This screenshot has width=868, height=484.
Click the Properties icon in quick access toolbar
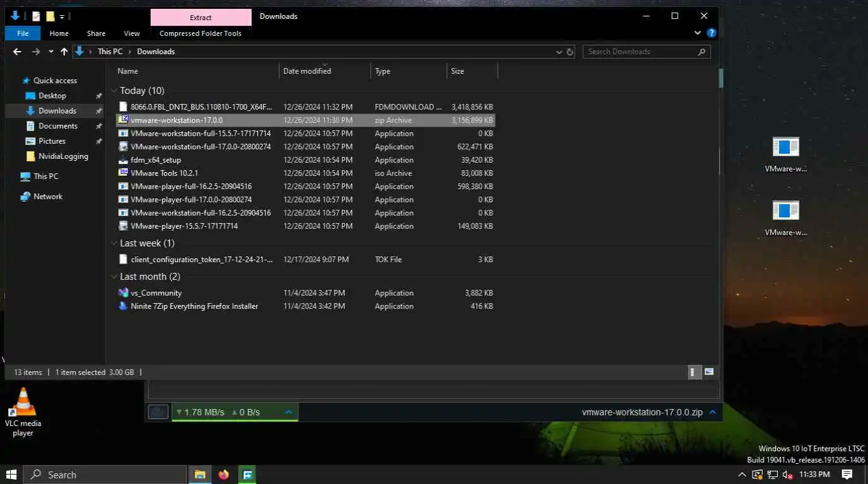(37, 16)
